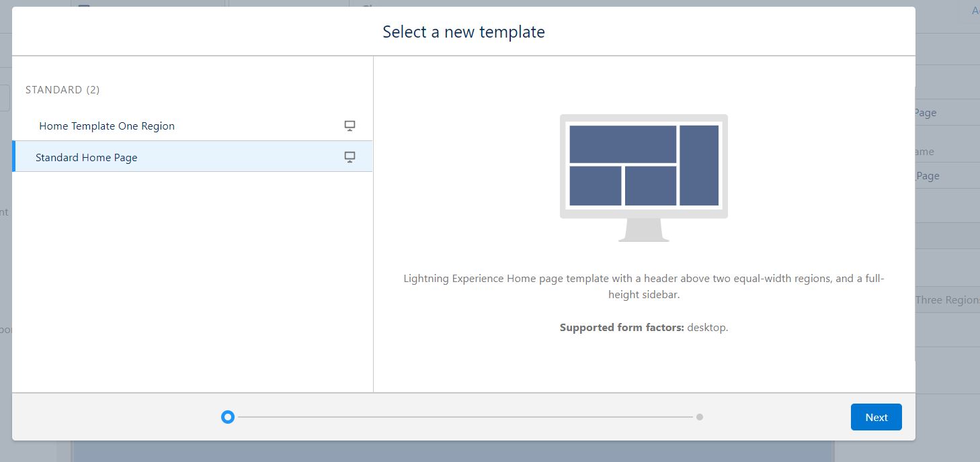Click the monitor stand in template preview
The height and width of the screenshot is (462, 980).
pos(644,230)
